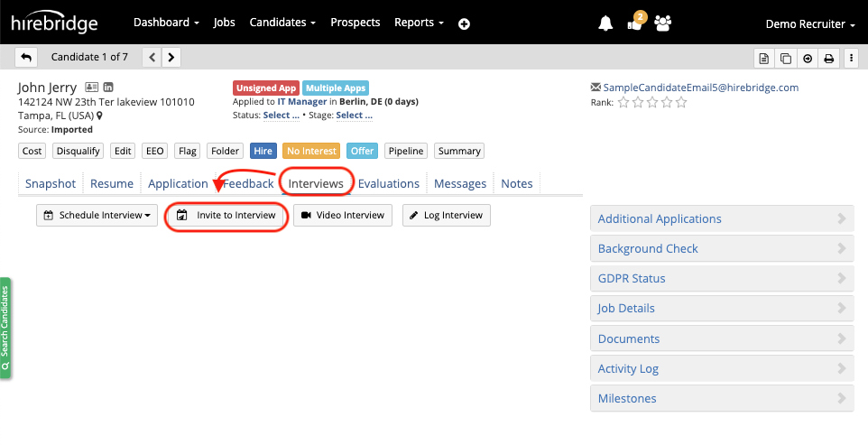Open the Search Candidates side tab
Screen dimensions: 868x445
click(5, 328)
